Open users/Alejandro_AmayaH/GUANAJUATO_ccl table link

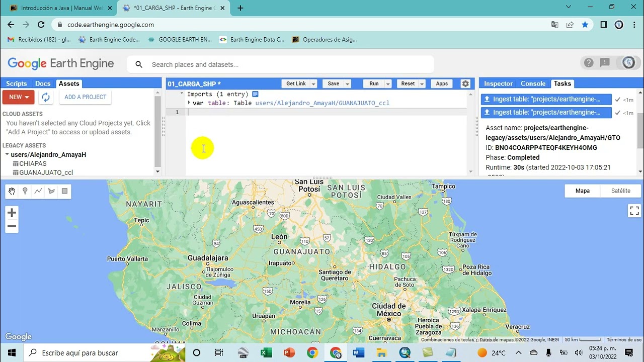(322, 103)
